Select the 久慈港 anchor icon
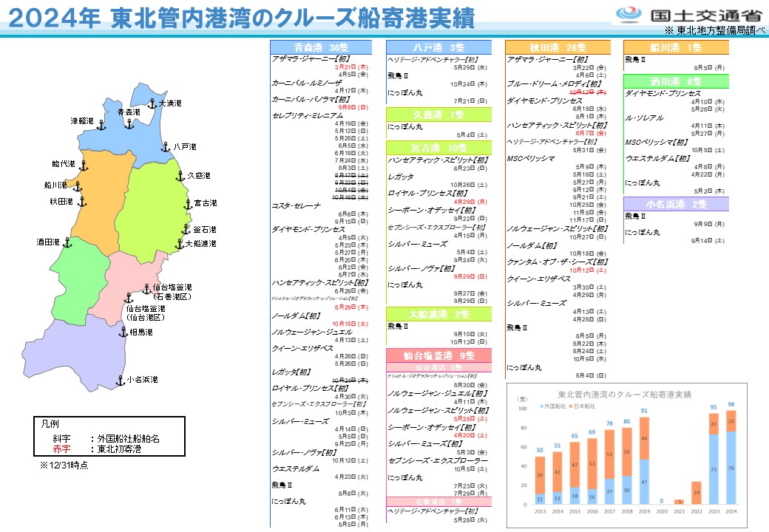 tap(180, 175)
